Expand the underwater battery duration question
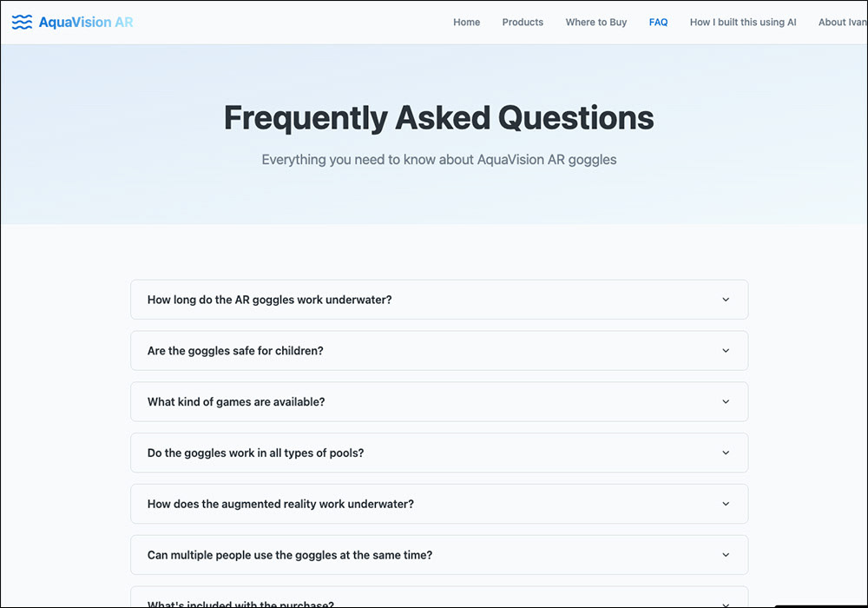The width and height of the screenshot is (868, 608). coord(269,300)
